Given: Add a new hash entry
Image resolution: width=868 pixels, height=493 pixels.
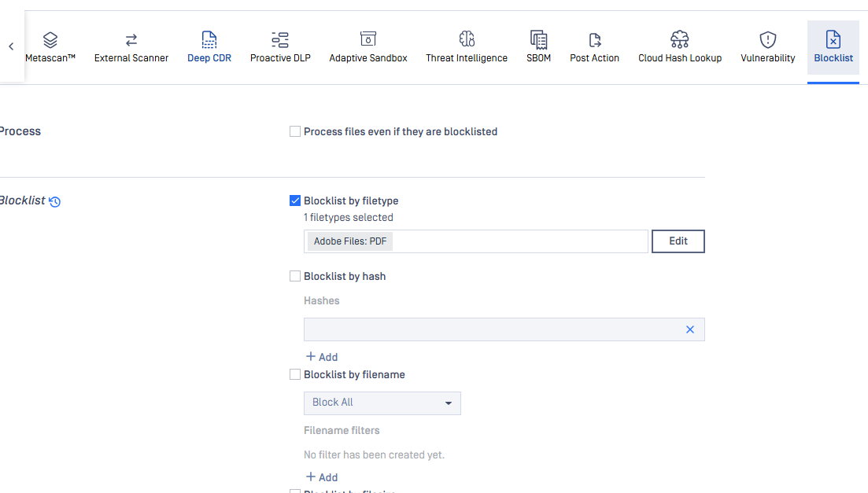Looking at the screenshot, I should pyautogui.click(x=322, y=357).
